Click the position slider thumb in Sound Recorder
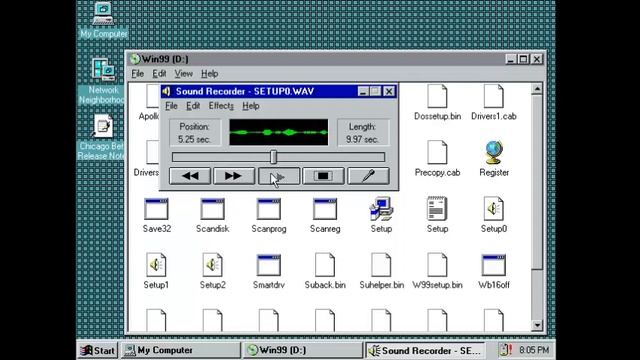 (x=273, y=157)
